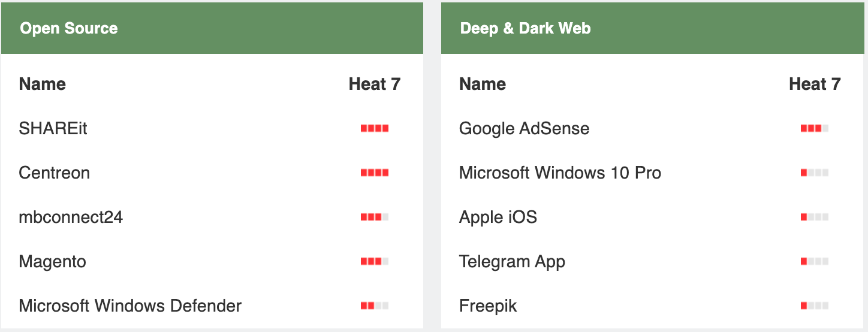
Task: Click Microsoft Windows 10 Pro heat indicator
Action: pos(815,173)
